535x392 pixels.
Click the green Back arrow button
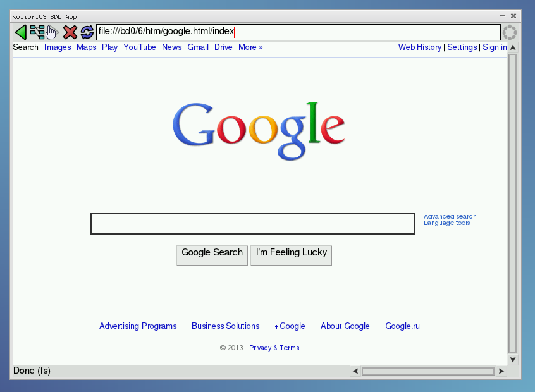pyautogui.click(x=20, y=32)
